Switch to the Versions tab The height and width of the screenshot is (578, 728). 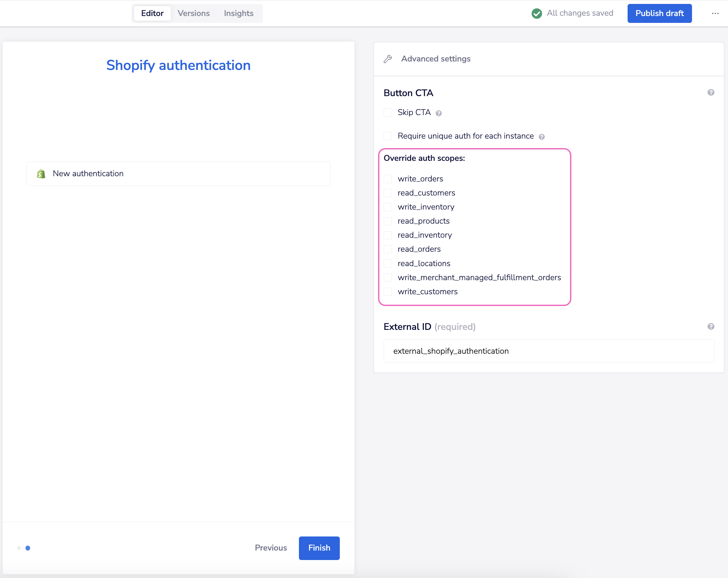pyautogui.click(x=194, y=13)
